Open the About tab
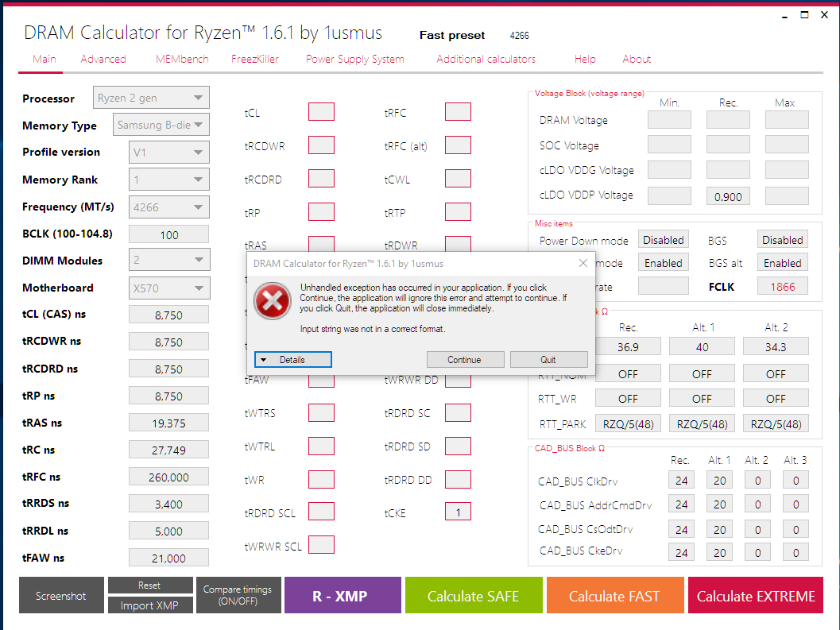Image resolution: width=840 pixels, height=630 pixels. [x=637, y=59]
